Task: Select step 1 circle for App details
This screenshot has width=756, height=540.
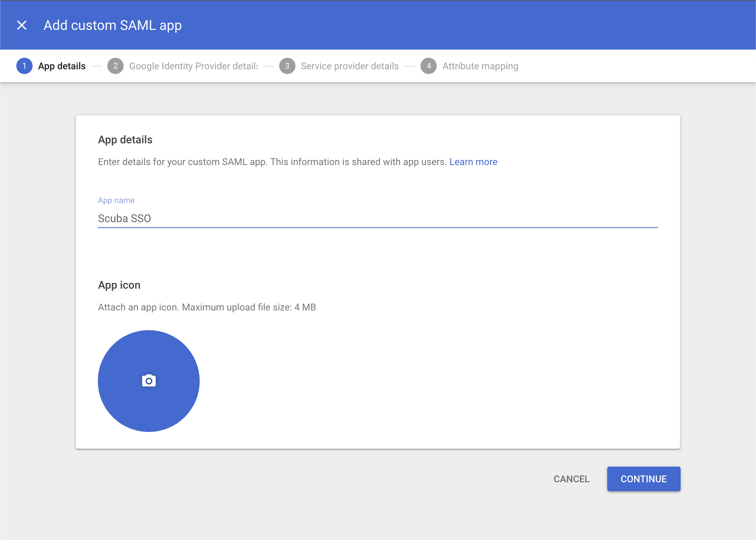Action: [x=24, y=66]
